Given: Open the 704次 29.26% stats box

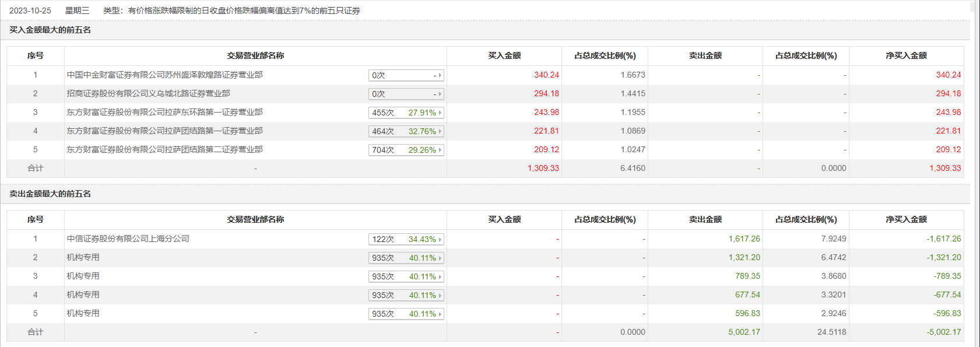Looking at the screenshot, I should click(x=406, y=150).
